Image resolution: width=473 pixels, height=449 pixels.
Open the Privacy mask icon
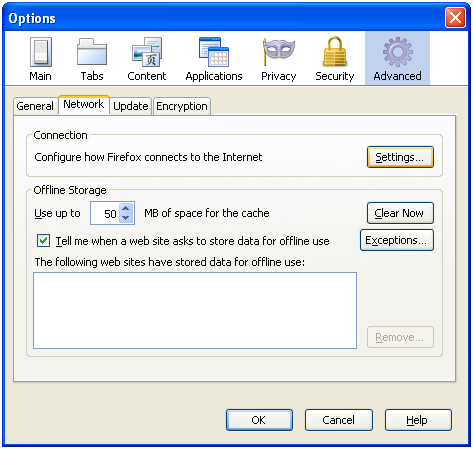[x=279, y=52]
